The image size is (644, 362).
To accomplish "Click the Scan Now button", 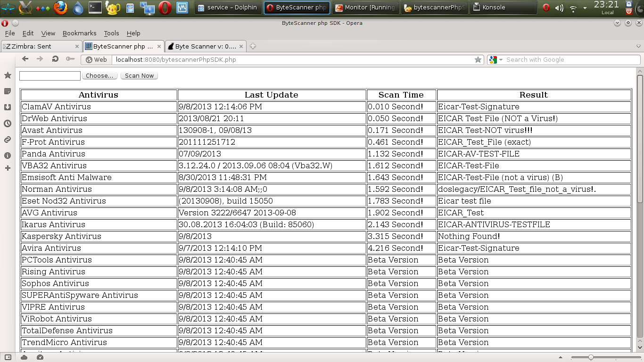I will click(139, 75).
